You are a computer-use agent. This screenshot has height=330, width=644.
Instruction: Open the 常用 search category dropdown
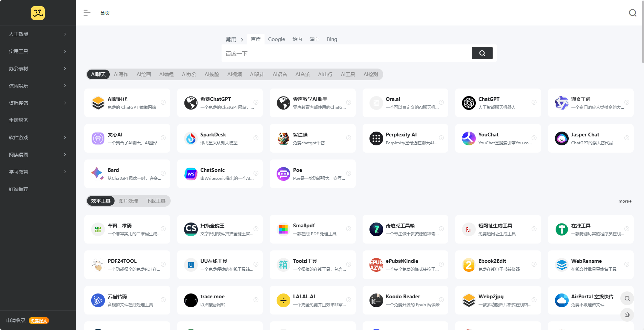[x=234, y=39]
